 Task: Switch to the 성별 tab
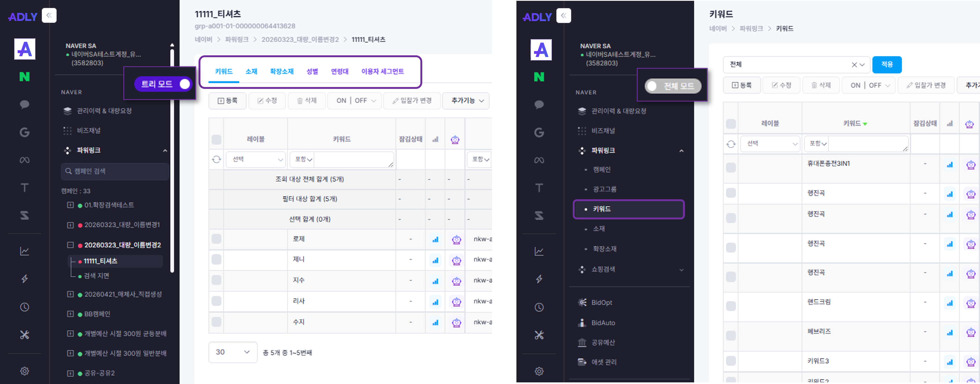tap(312, 71)
